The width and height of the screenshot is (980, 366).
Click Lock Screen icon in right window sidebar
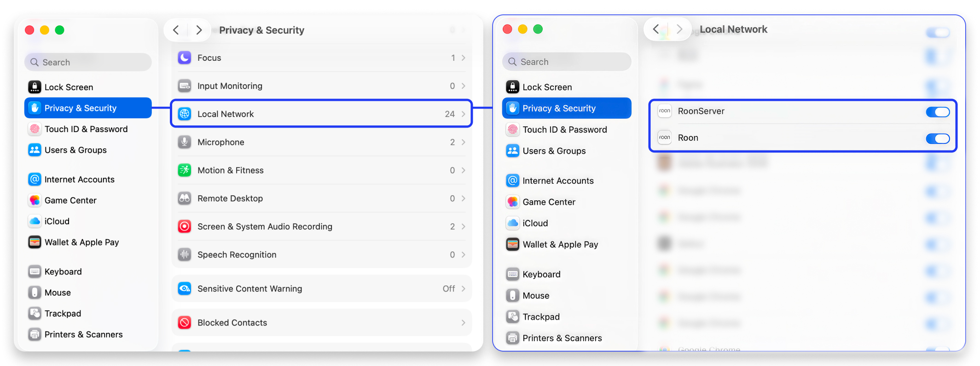pos(512,87)
